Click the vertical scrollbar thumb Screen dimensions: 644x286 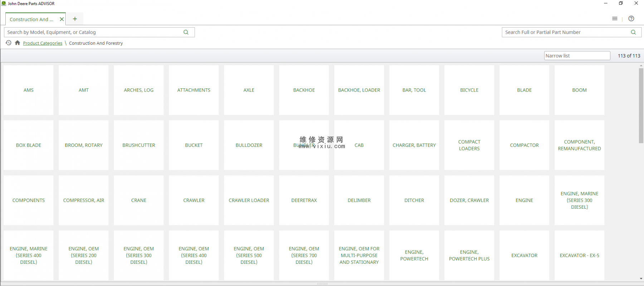(641, 106)
